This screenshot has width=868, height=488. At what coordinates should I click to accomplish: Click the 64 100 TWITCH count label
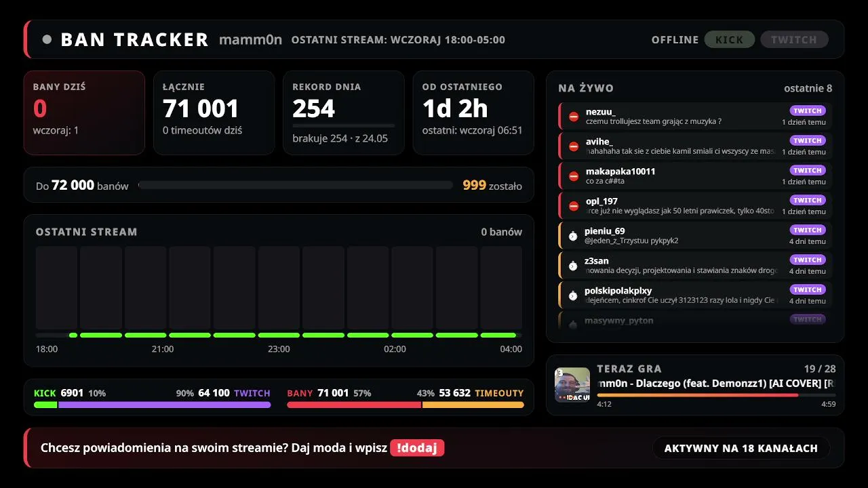pyautogui.click(x=234, y=393)
